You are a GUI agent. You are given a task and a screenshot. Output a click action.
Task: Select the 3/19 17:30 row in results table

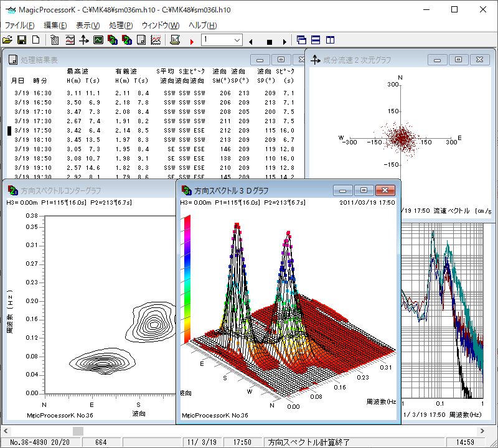pyautogui.click(x=154, y=121)
